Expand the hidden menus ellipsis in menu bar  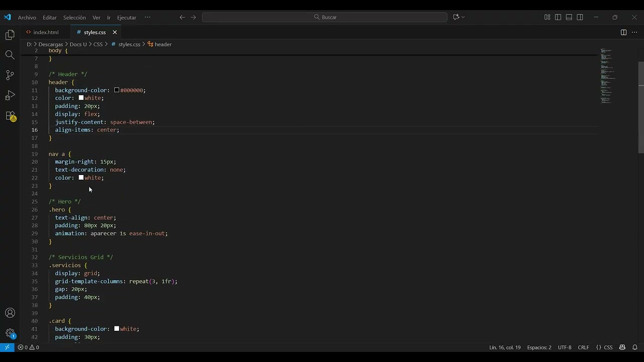tap(147, 17)
